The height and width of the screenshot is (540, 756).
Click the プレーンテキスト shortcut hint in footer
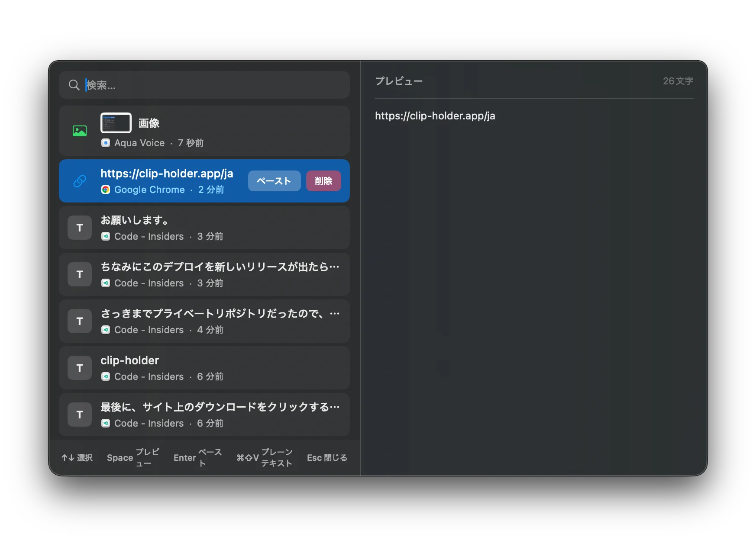coord(265,458)
